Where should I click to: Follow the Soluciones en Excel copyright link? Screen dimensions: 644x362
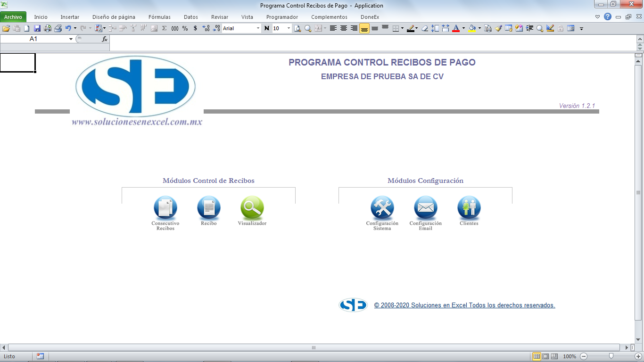pos(464,305)
